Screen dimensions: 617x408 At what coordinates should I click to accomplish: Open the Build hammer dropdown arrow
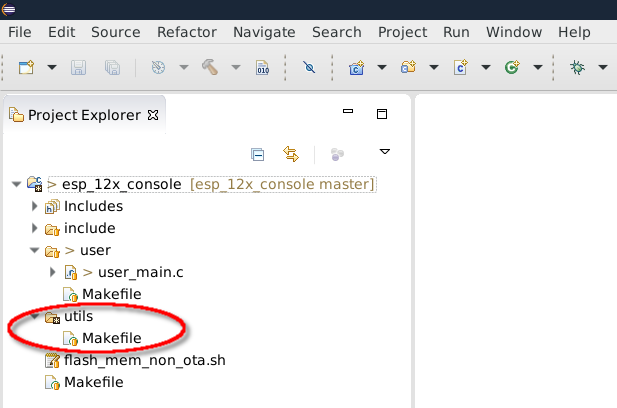(236, 67)
